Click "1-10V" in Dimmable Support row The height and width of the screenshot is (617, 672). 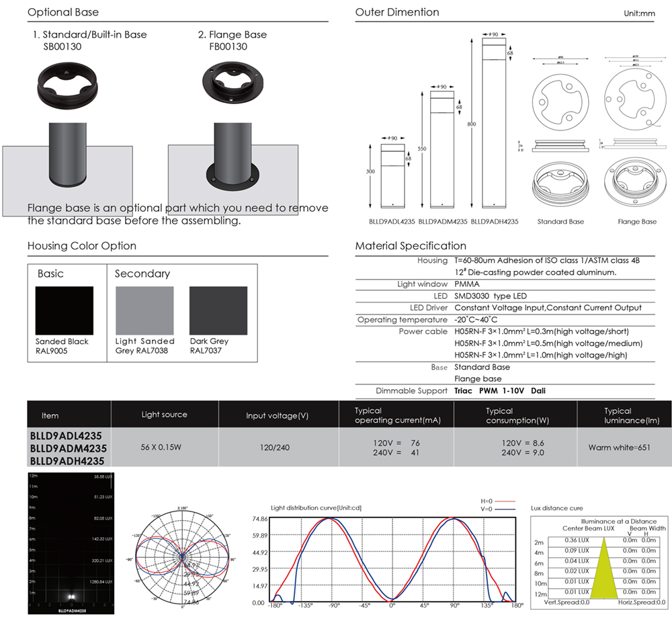coord(513,390)
